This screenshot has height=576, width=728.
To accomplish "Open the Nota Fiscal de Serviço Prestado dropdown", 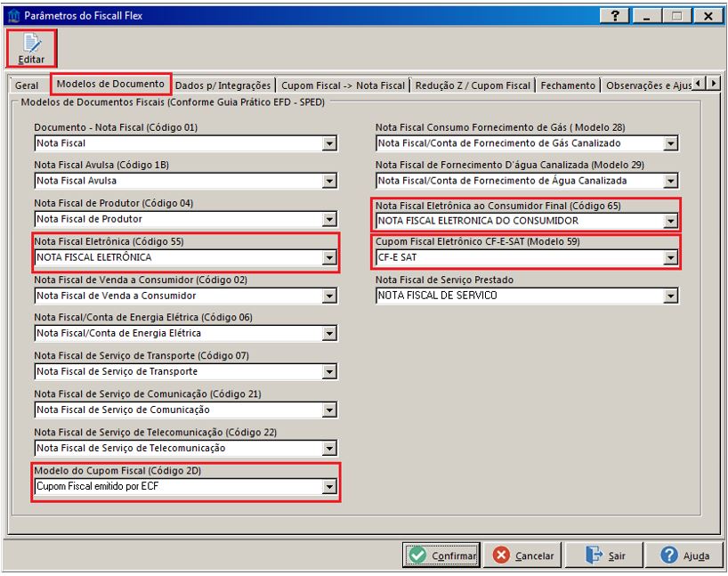I will tap(670, 296).
